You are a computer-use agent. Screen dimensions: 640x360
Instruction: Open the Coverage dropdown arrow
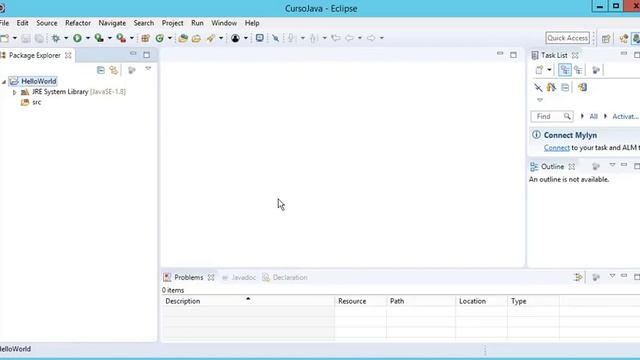point(110,38)
